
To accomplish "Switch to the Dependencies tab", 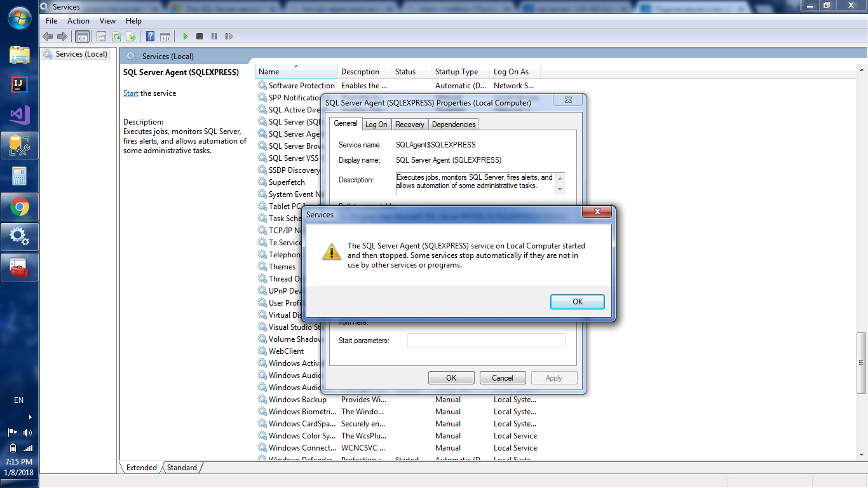I will pyautogui.click(x=454, y=125).
